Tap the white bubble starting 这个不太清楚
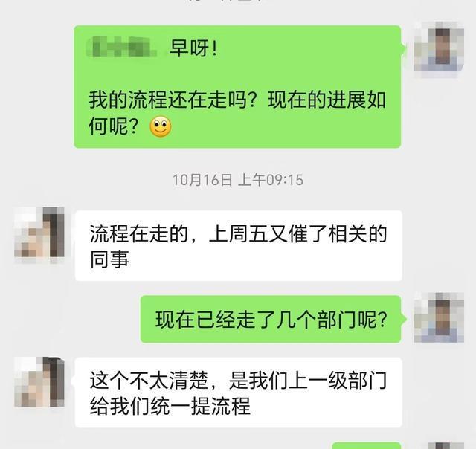Screen dimensions: 476x449 click(239, 393)
